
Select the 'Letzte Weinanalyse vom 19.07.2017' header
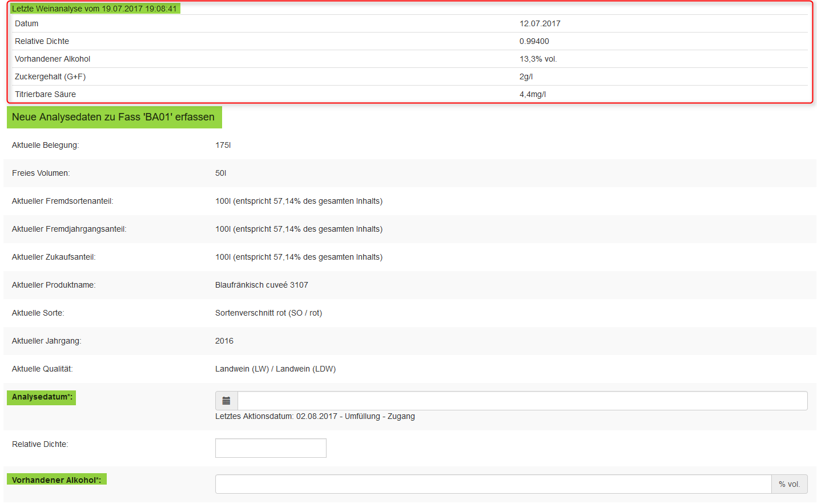95,9
